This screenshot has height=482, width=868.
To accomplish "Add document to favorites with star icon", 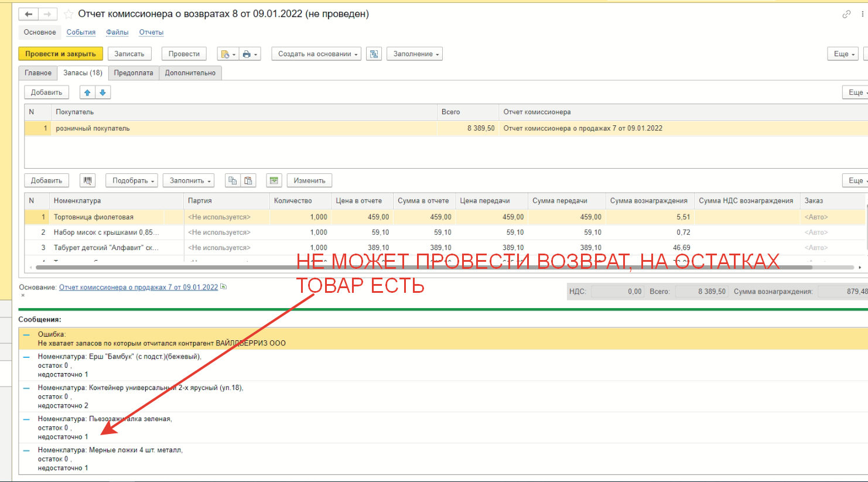I will [69, 14].
